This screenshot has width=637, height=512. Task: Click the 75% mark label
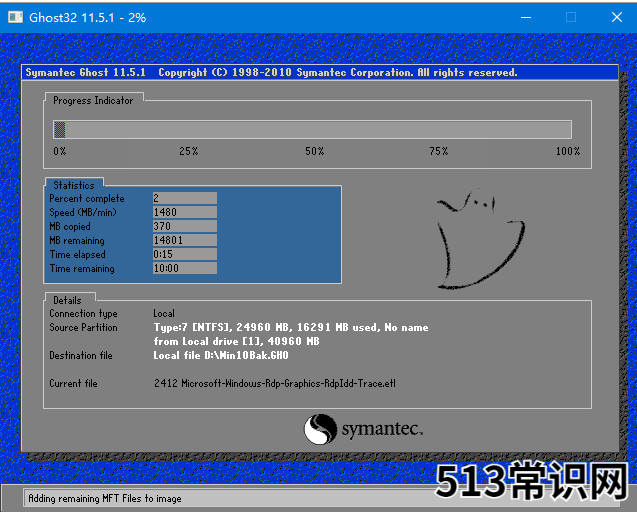(439, 151)
